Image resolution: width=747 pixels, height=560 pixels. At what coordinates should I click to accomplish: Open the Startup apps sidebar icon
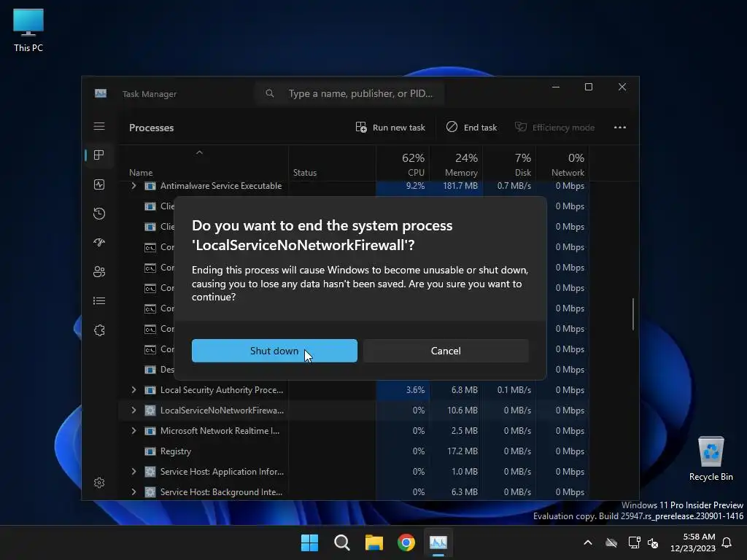click(x=99, y=242)
